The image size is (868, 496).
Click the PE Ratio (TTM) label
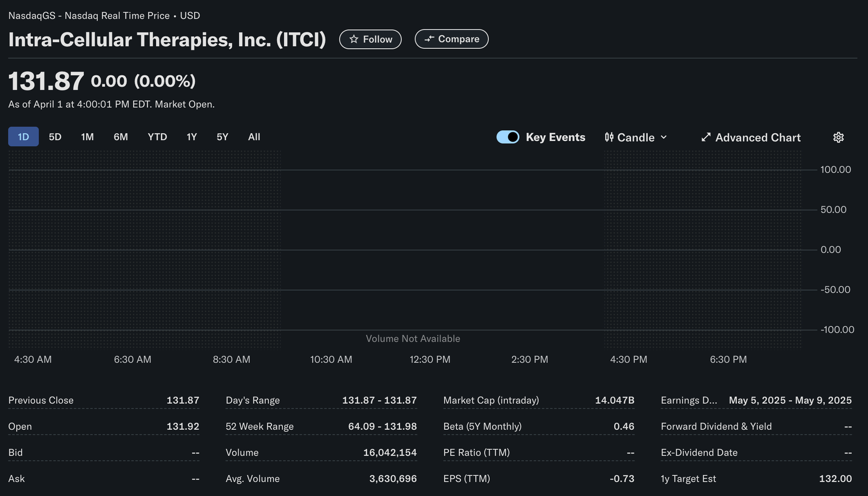point(476,452)
